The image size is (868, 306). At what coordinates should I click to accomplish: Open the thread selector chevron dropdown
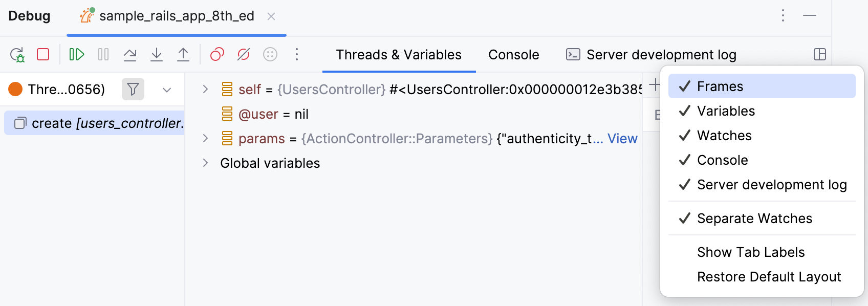click(166, 89)
